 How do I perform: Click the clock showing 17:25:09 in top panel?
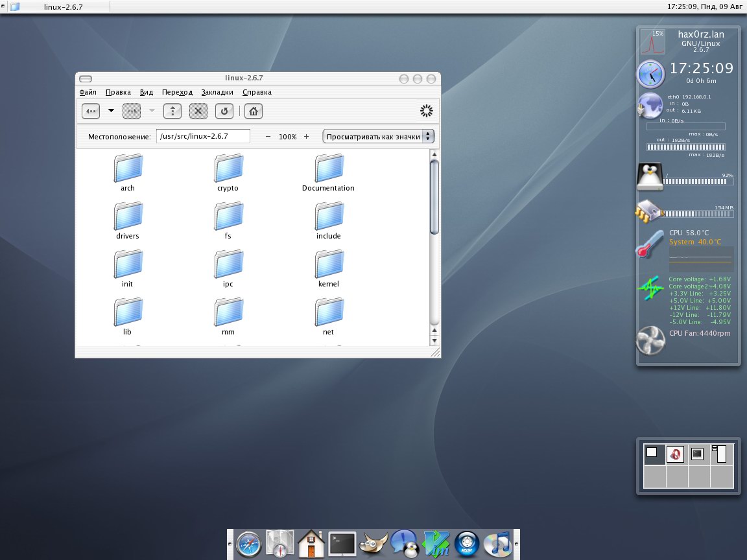point(705,6)
